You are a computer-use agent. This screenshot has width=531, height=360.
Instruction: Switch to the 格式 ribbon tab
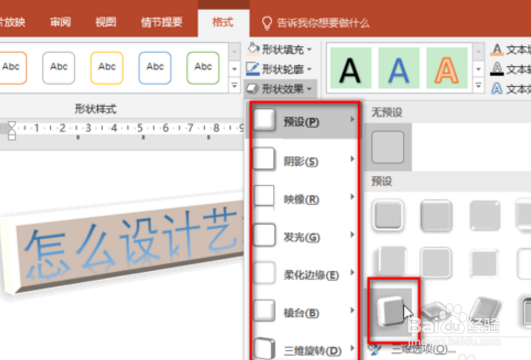(223, 22)
